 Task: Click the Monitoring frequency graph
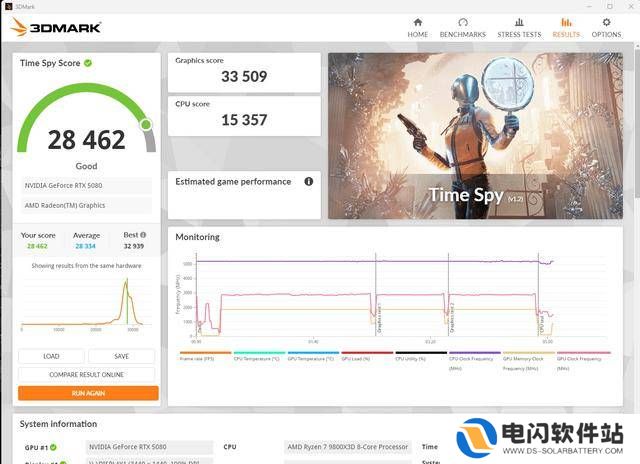pyautogui.click(x=392, y=298)
